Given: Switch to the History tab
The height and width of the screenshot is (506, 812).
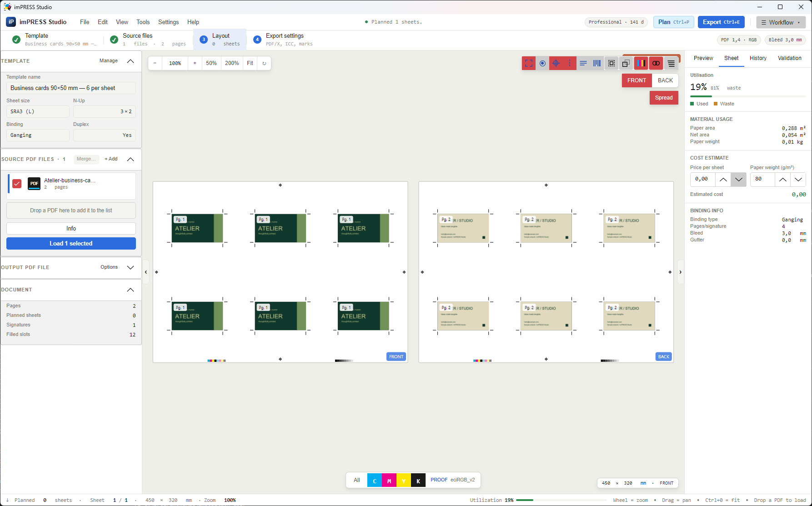Looking at the screenshot, I should (x=758, y=58).
